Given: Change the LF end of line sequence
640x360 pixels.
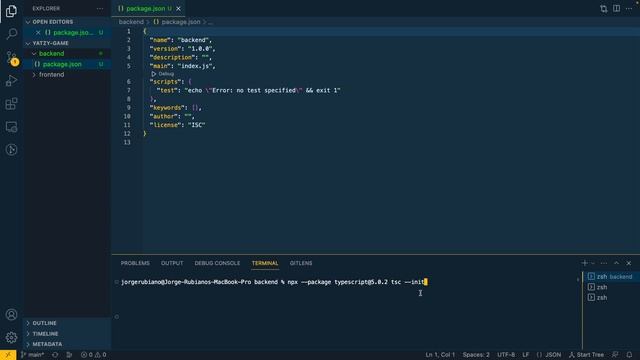Looking at the screenshot, I should click(525, 355).
